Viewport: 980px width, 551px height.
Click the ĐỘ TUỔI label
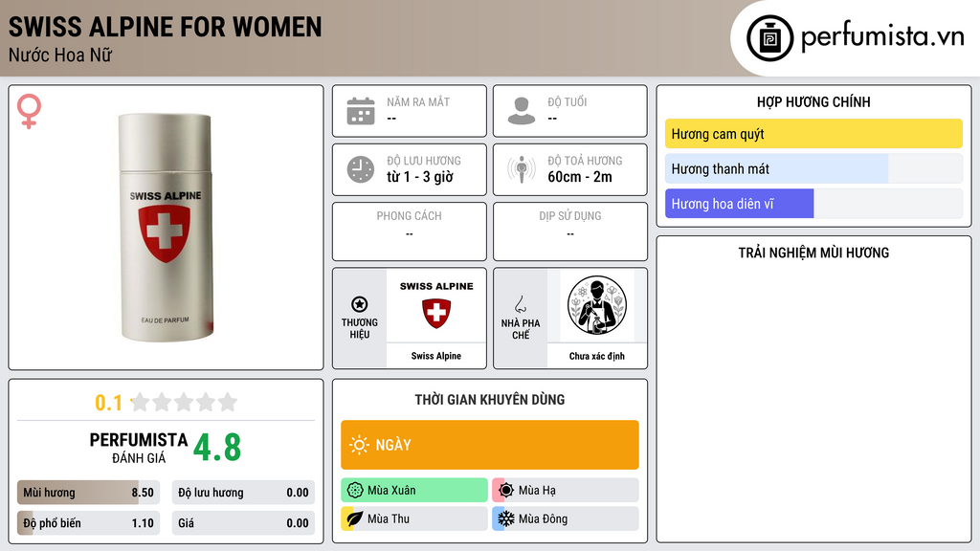coord(568,101)
